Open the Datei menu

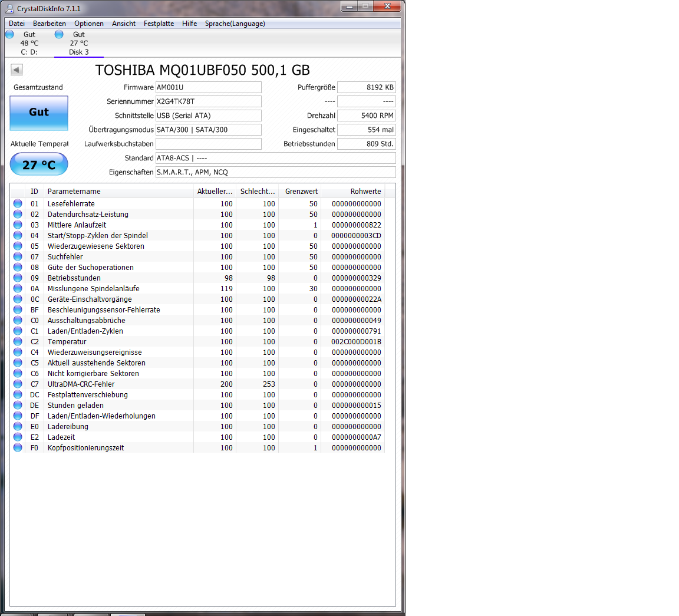[x=17, y=24]
